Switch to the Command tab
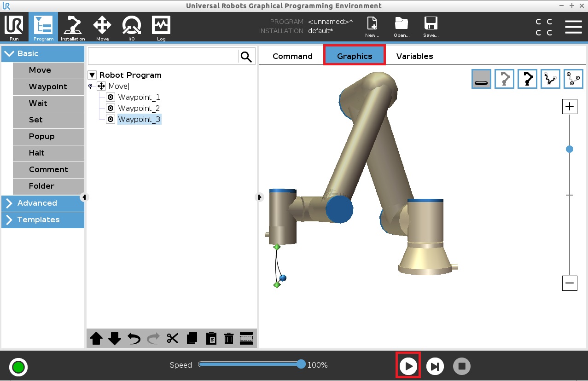 (292, 56)
